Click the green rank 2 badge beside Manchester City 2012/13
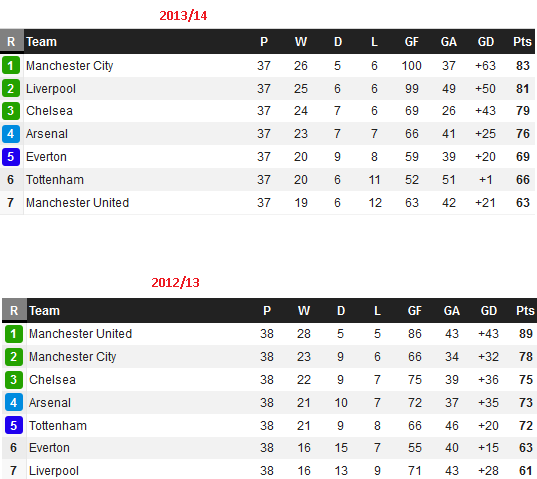 coord(14,356)
